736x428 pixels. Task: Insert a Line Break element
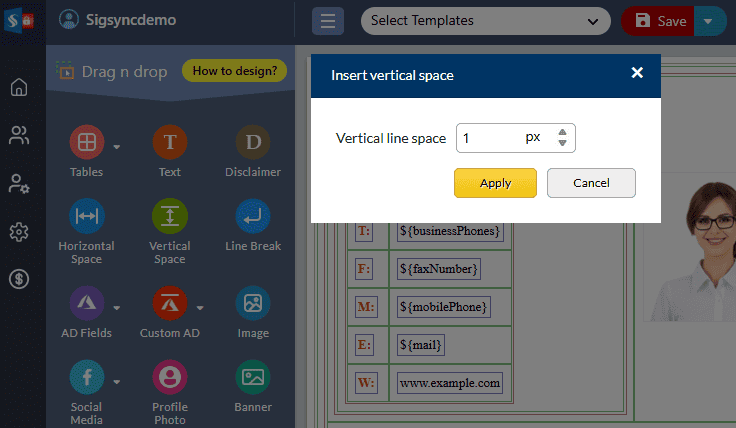click(252, 217)
